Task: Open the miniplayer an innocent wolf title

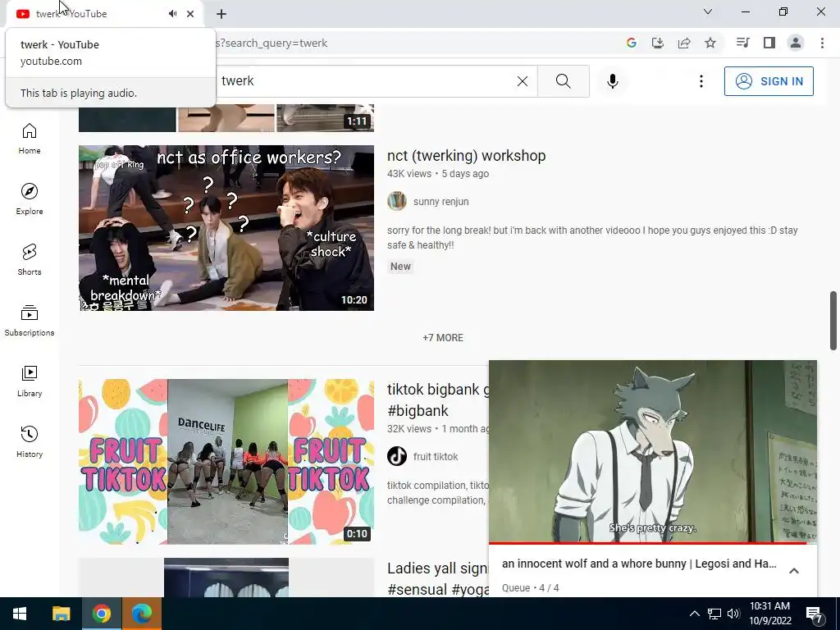Action: [639, 564]
